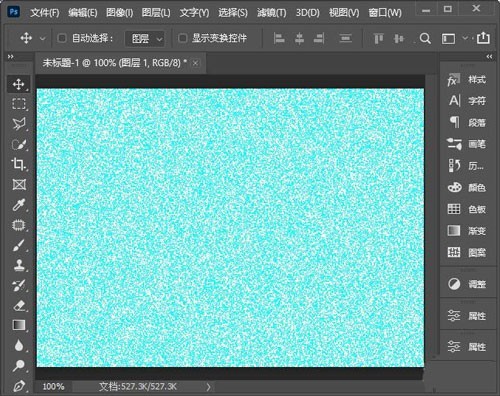
Task: Open the 画笔 brushes panel
Action: pos(467,144)
